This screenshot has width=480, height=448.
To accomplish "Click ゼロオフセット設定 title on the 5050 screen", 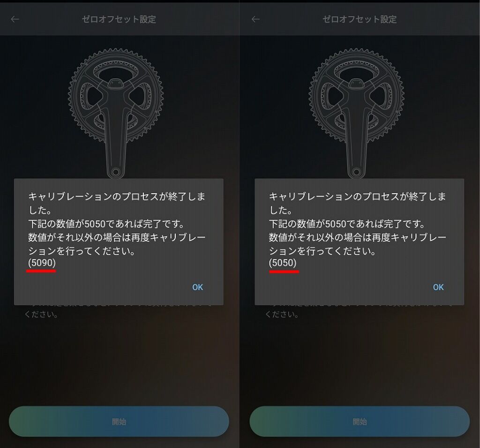I will (360, 19).
